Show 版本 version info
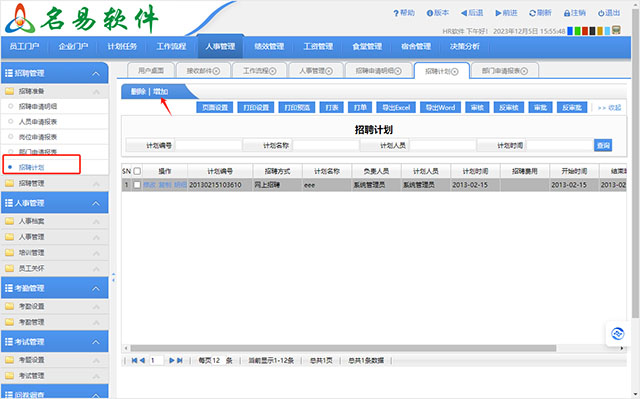This screenshot has height=399, width=640. click(438, 13)
